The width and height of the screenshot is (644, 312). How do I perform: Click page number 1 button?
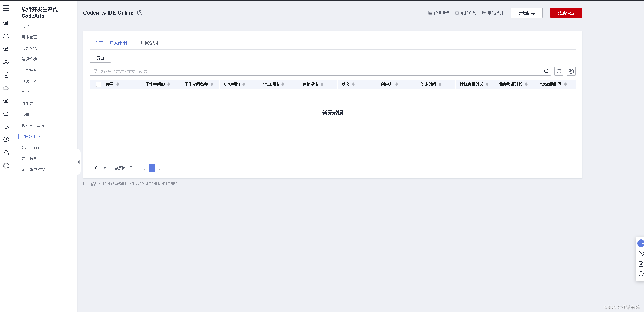point(152,168)
